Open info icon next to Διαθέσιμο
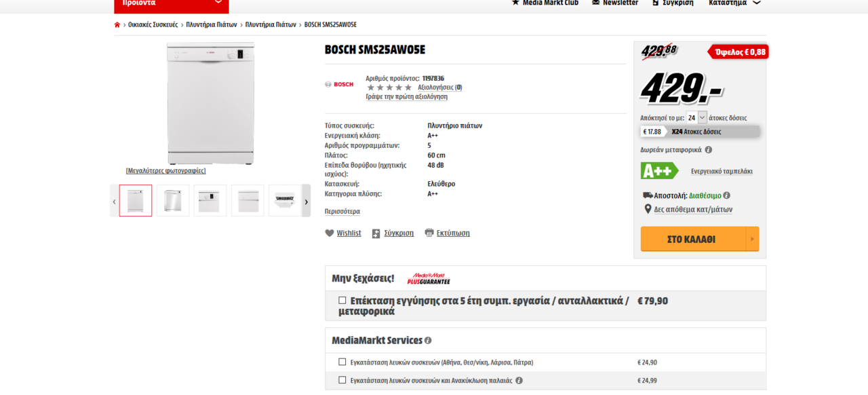 click(726, 195)
